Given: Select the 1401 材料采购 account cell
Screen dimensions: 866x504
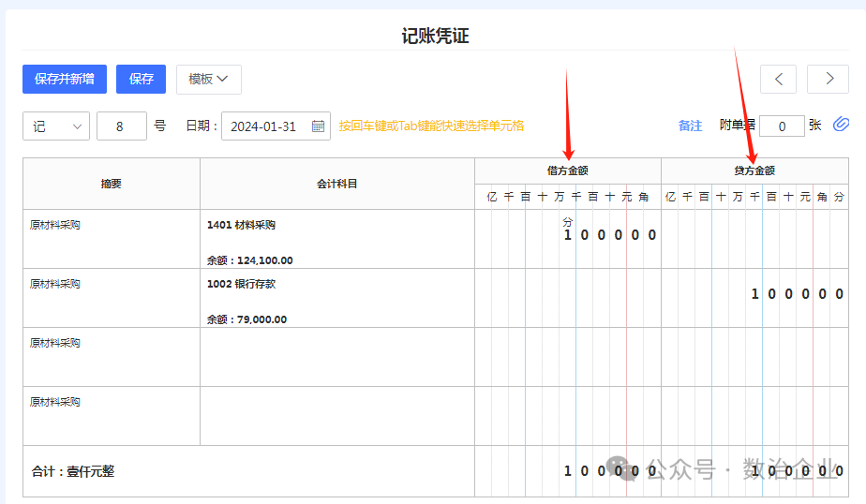Looking at the screenshot, I should click(336, 239).
